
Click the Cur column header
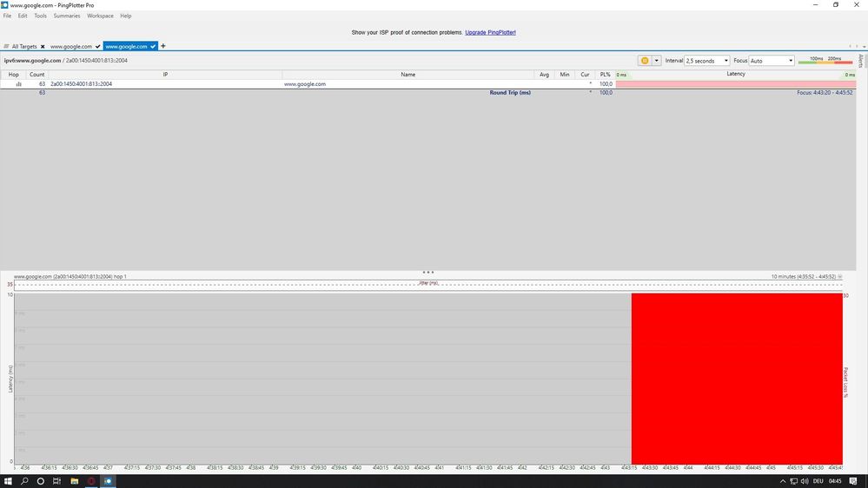point(585,75)
